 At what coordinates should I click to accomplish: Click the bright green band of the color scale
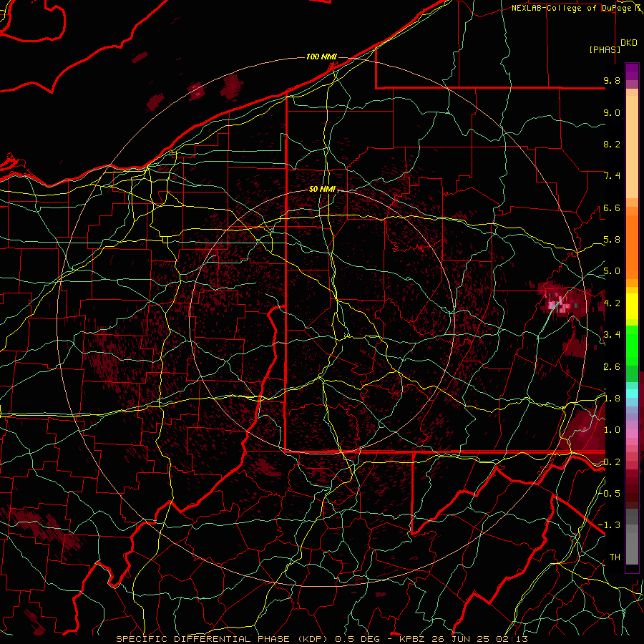(x=632, y=345)
